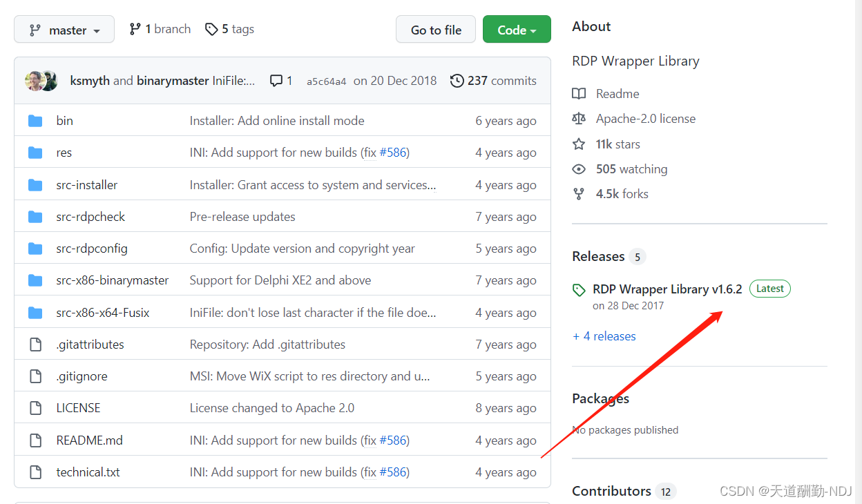
Task: Click the star icon beside 11k stars
Action: pyautogui.click(x=579, y=144)
